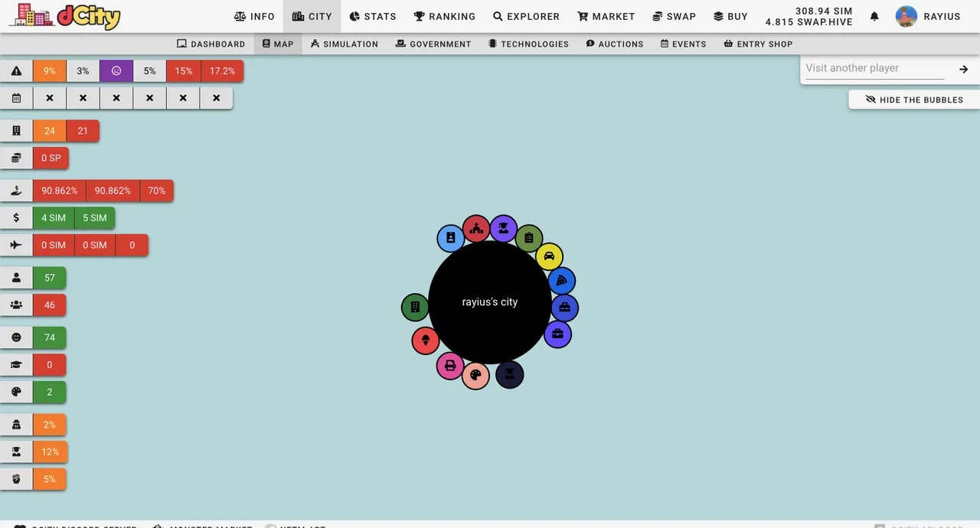This screenshot has width=980, height=528.
Task: Click the group of people workers icon
Action: coord(16,305)
